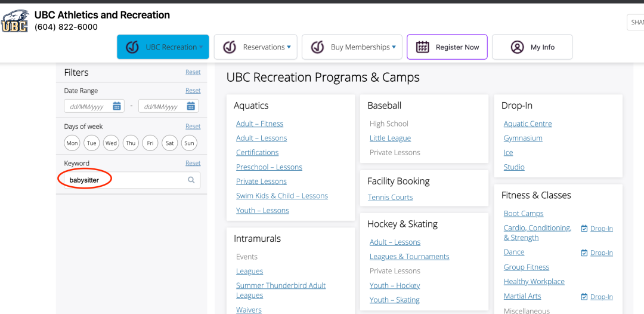
Task: Open the Youth – Hockey link
Action: point(395,285)
